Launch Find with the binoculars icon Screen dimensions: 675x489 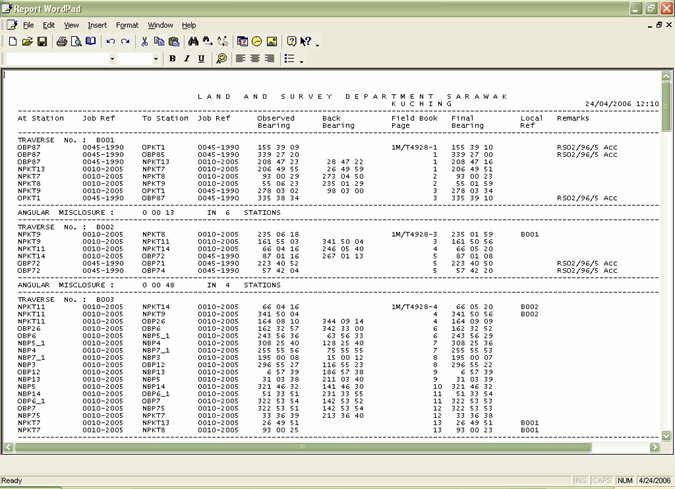click(193, 42)
